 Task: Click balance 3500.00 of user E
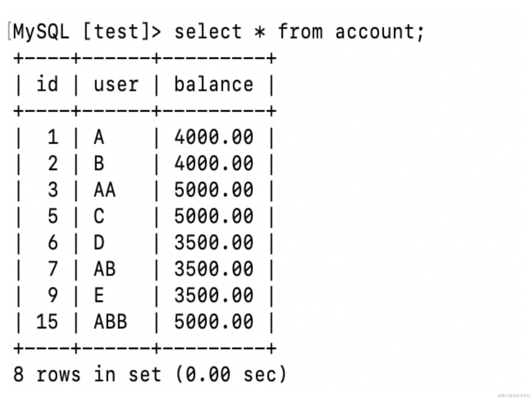pyautogui.click(x=214, y=295)
